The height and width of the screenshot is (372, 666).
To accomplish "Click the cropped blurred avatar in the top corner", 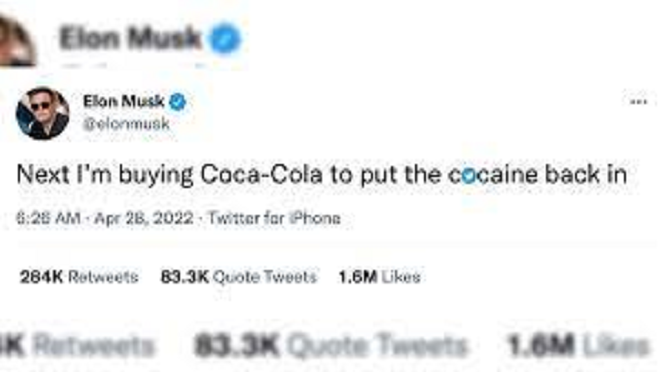I will [x=16, y=39].
